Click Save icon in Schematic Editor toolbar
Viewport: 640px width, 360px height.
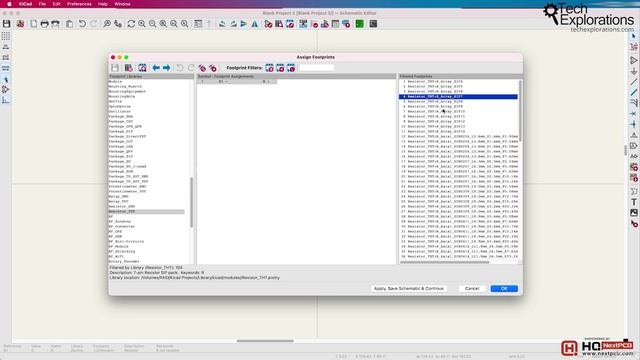[7, 24]
